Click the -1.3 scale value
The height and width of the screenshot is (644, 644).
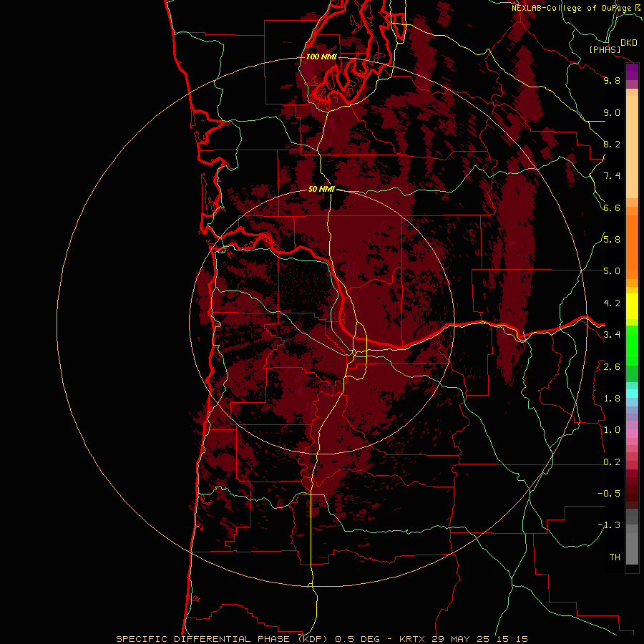pyautogui.click(x=609, y=525)
